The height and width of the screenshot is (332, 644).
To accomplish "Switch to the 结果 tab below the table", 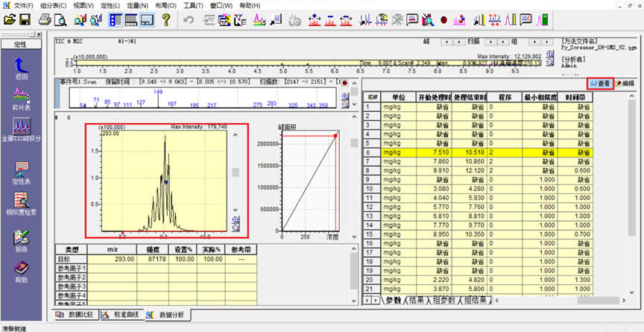I will point(418,300).
